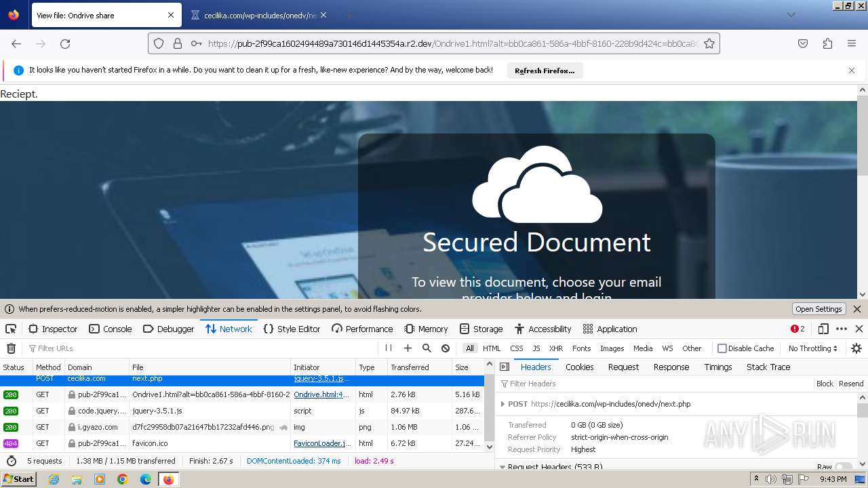This screenshot has width=868, height=488.
Task: Open a new tab with the plus button
Action: (349, 15)
